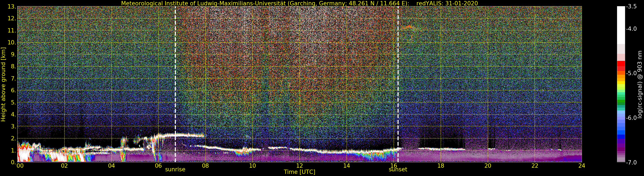Click the 06 tick label on the time axis

pos(159,166)
